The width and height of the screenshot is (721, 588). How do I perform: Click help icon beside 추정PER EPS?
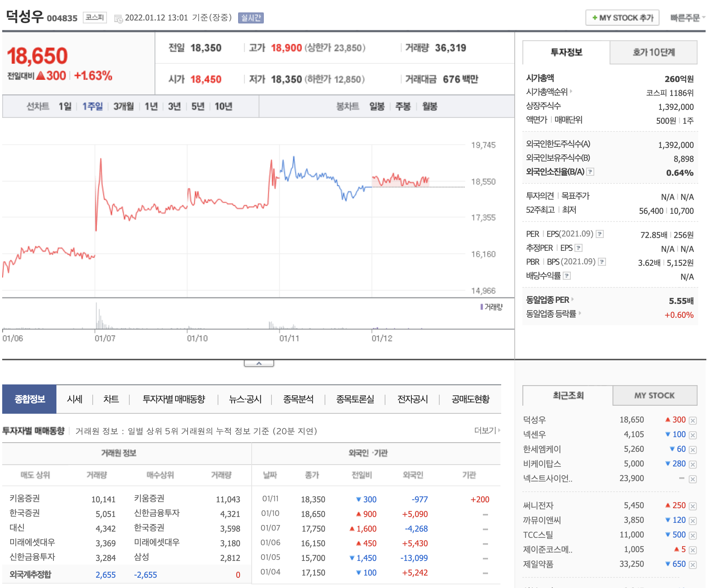(578, 248)
